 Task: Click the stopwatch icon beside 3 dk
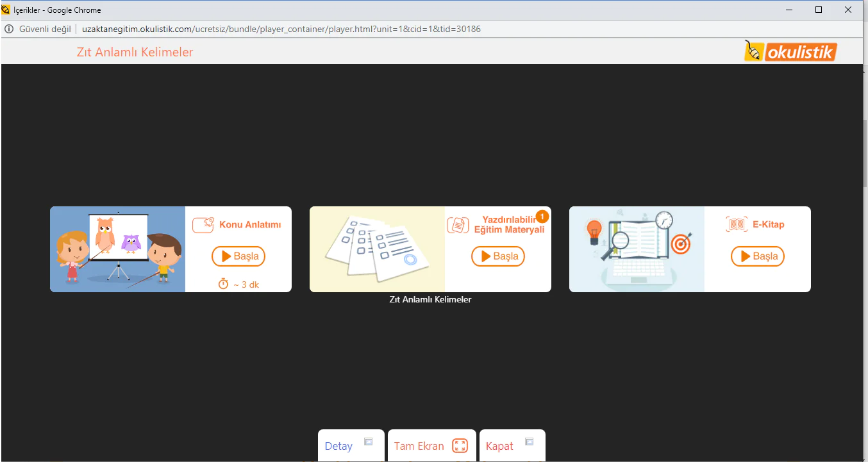point(223,284)
